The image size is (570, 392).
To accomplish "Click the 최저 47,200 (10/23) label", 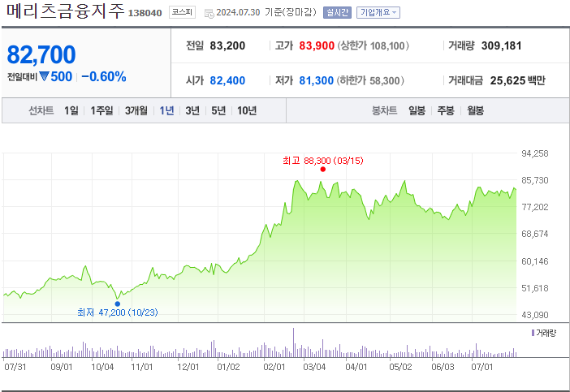I will tap(118, 312).
